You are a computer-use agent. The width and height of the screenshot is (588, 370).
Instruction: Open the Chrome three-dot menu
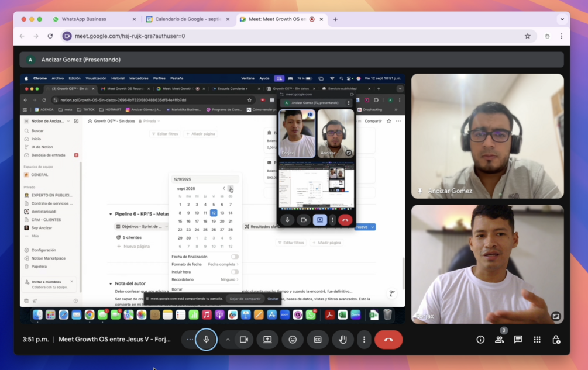[561, 36]
